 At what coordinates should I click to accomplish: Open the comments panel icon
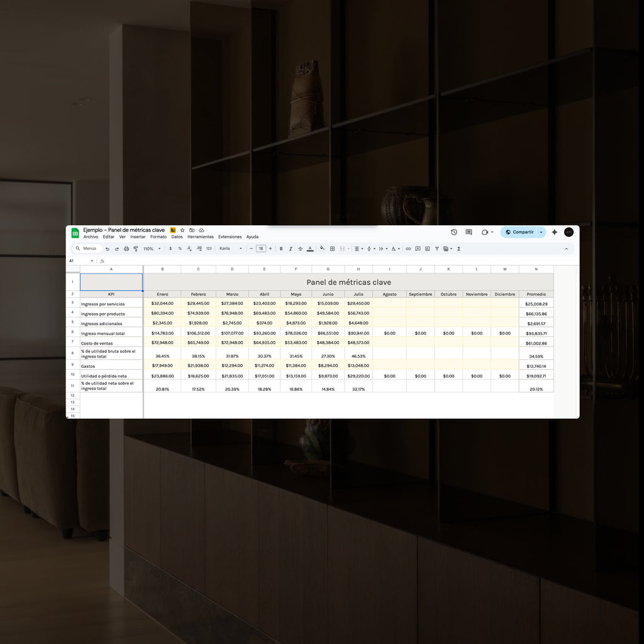[x=469, y=232]
